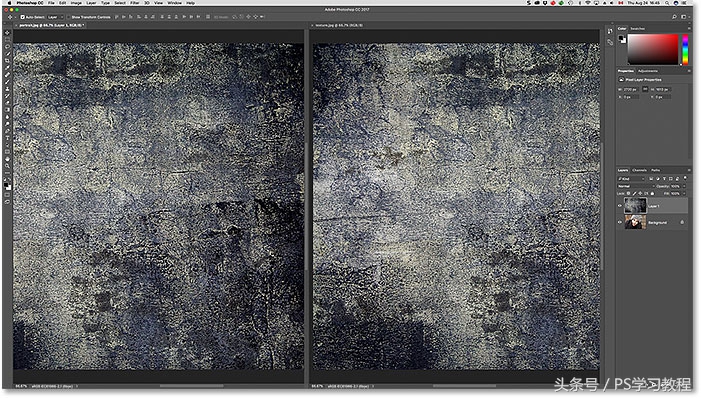Select the Lasso tool
The width and height of the screenshot is (701, 398).
[7, 47]
